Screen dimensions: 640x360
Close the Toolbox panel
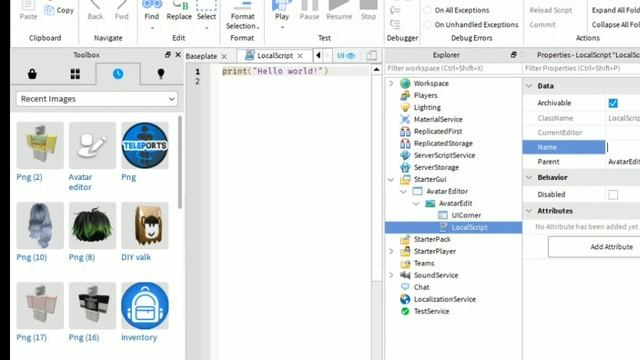pos(178,55)
